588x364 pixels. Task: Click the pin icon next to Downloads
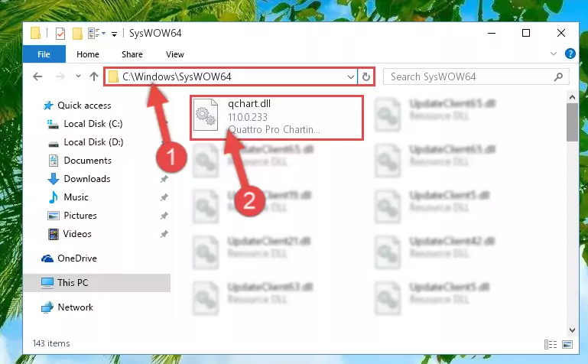coord(164,179)
